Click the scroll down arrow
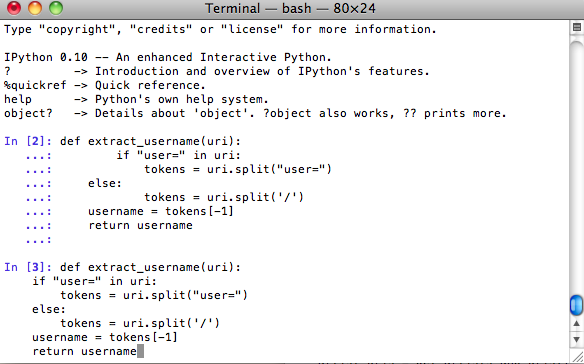 577,339
